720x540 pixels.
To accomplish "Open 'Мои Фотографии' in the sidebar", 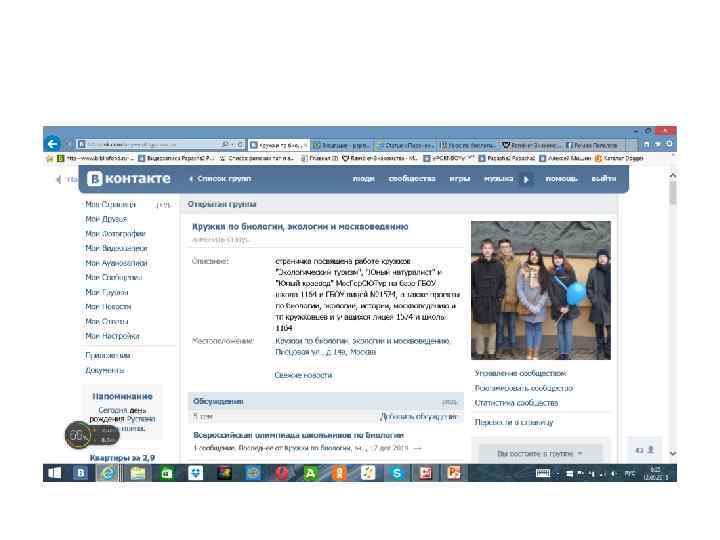I will pyautogui.click(x=115, y=234).
